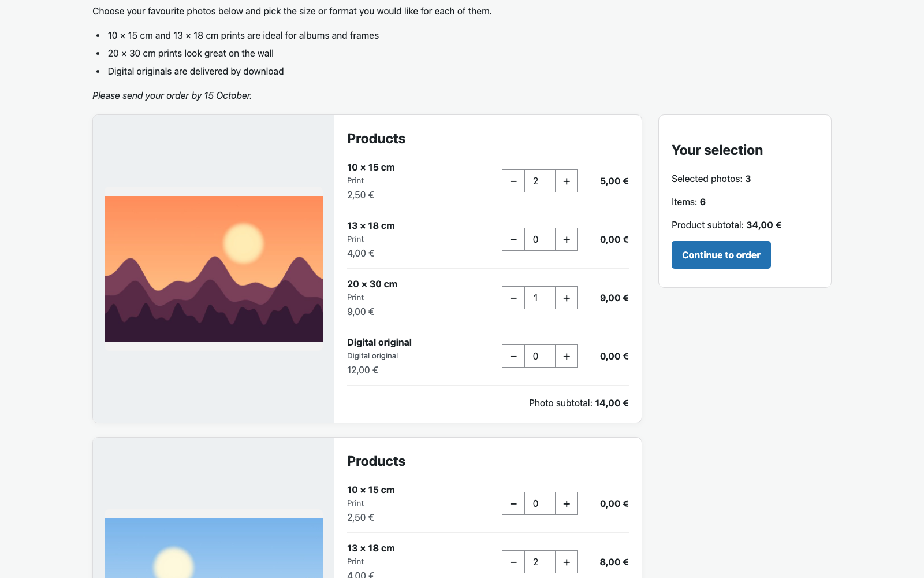The width and height of the screenshot is (924, 578).
Task: Click minus for sunset photo's 13 × 18 cm print
Action: pos(513,239)
